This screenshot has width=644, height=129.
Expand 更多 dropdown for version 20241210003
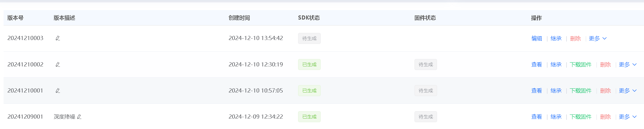click(598, 39)
